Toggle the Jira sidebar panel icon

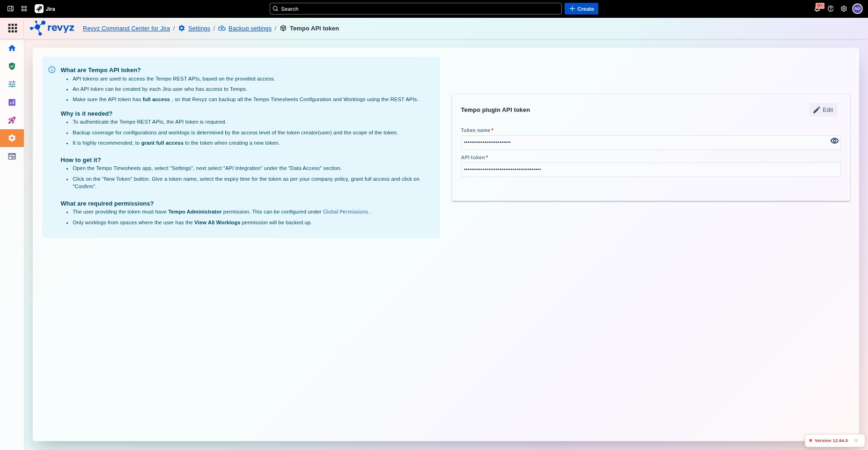click(x=10, y=9)
